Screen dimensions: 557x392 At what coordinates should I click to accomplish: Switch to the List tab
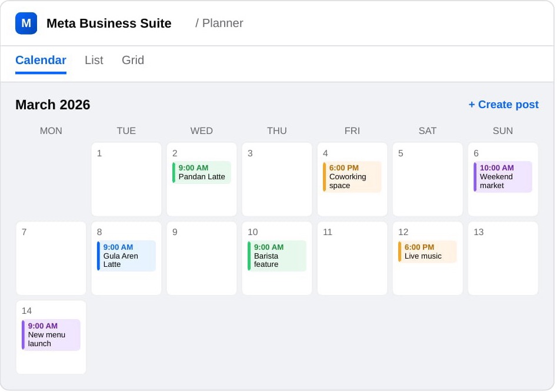tap(94, 60)
